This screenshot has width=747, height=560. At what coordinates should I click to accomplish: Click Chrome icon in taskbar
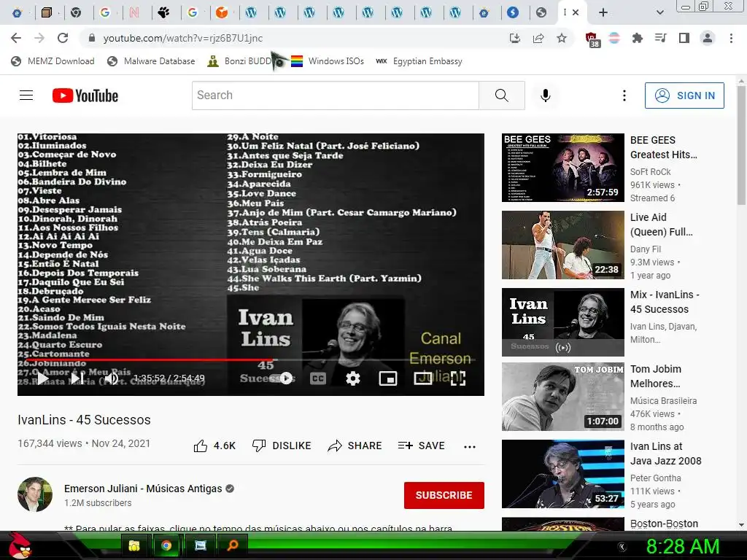pos(166,545)
